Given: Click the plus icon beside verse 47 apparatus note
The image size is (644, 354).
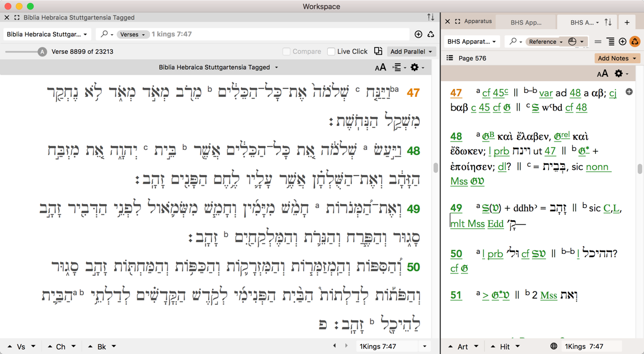Looking at the screenshot, I should click(x=629, y=92).
